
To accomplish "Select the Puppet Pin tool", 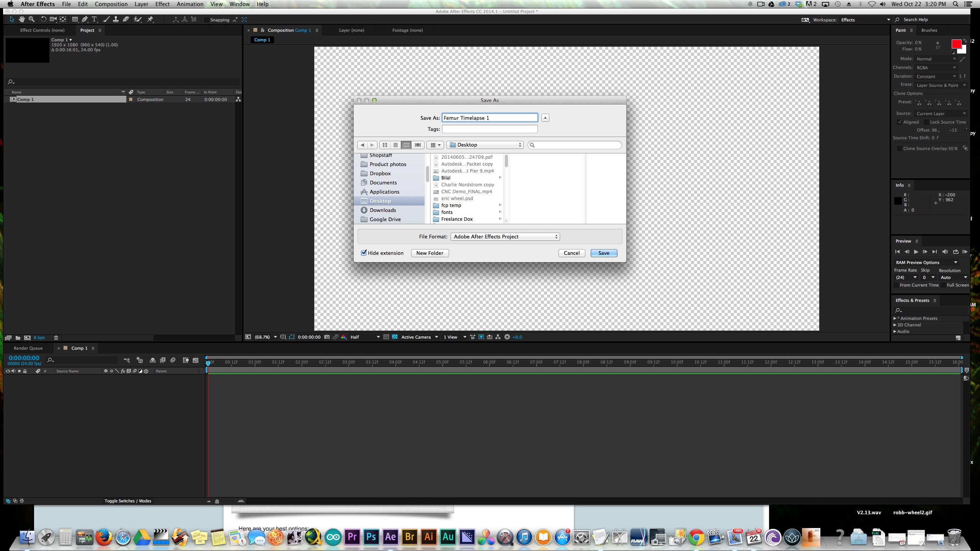I will 150,19.
